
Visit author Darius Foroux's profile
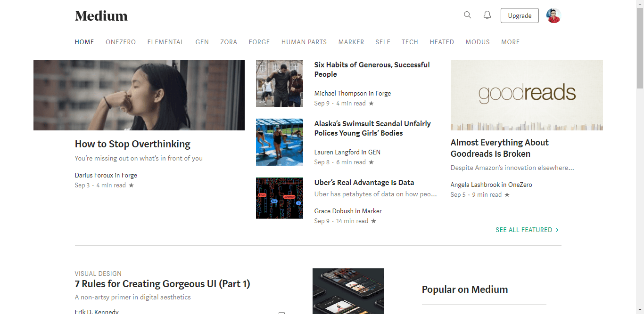tap(94, 176)
